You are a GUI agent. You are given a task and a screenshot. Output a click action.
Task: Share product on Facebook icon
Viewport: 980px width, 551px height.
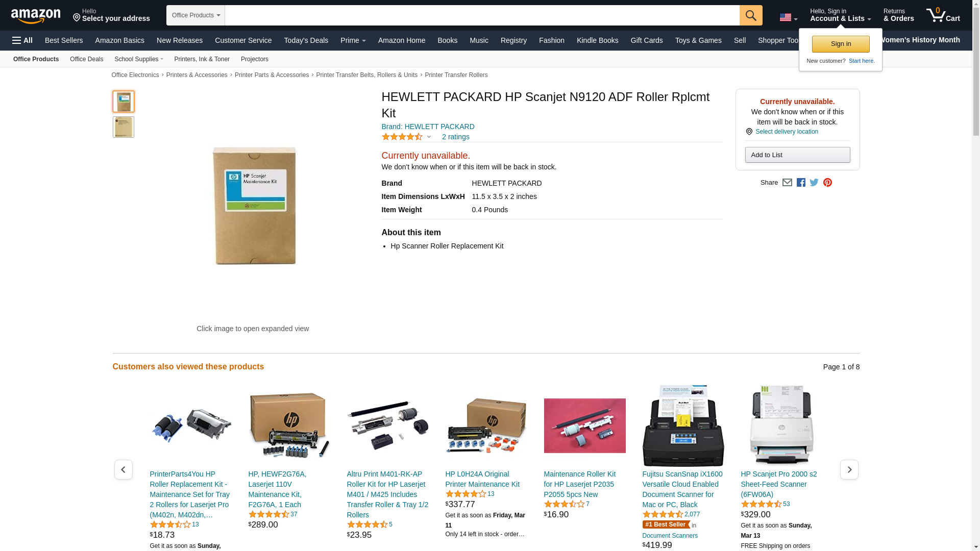(x=801, y=183)
